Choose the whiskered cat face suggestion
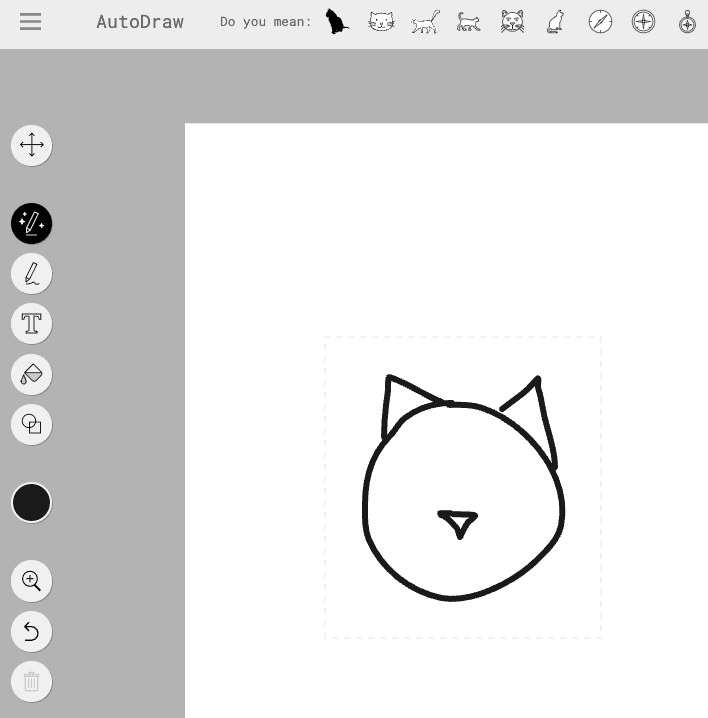 (512, 21)
